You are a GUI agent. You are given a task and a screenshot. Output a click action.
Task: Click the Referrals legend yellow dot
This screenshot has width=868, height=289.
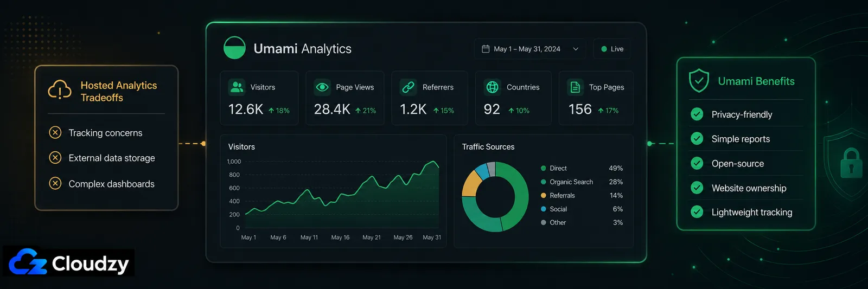pyautogui.click(x=544, y=195)
